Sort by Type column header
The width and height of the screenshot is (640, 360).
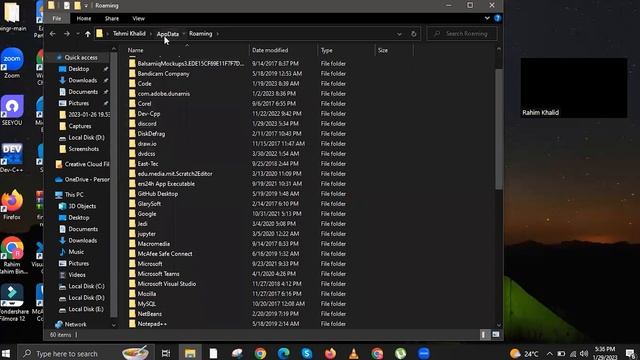[326, 50]
